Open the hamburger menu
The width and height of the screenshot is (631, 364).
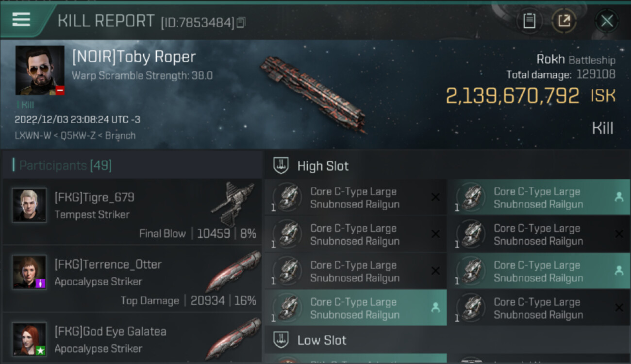pyautogui.click(x=21, y=19)
